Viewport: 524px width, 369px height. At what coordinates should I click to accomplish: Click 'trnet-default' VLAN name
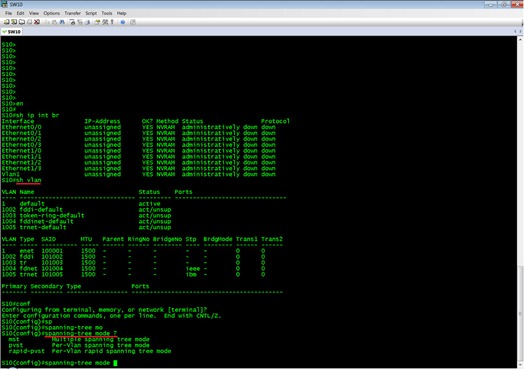tap(43, 228)
